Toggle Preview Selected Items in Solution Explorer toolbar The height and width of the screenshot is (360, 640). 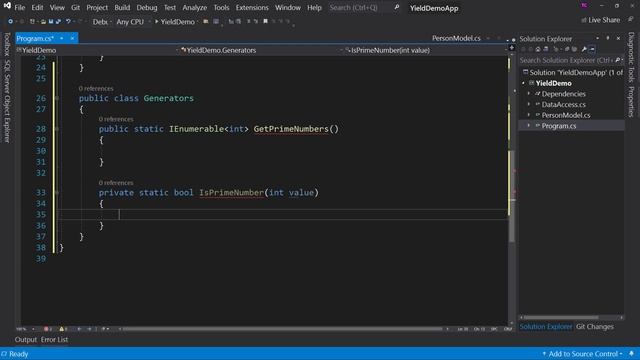pyautogui.click(x=592, y=49)
